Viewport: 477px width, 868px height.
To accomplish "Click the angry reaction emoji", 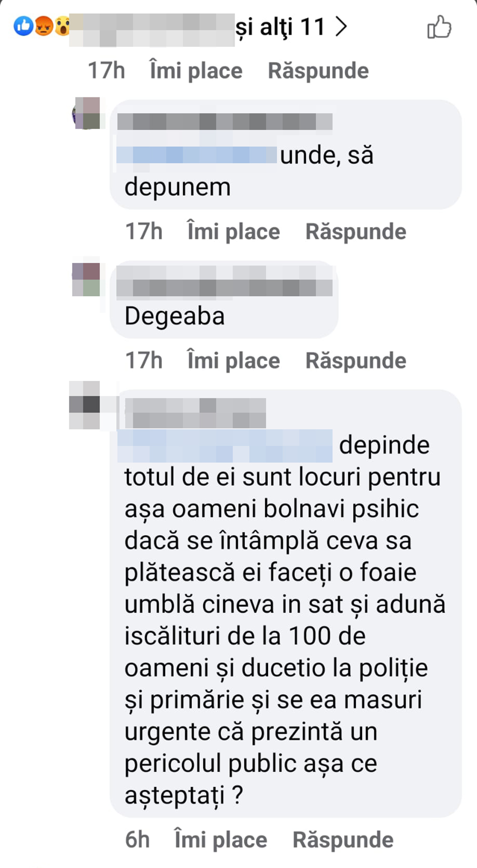I will tap(44, 26).
